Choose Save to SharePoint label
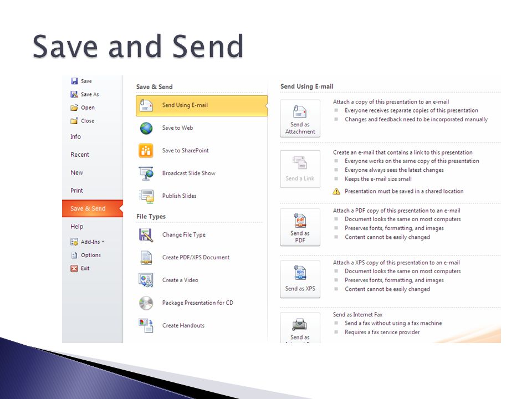 (x=185, y=151)
